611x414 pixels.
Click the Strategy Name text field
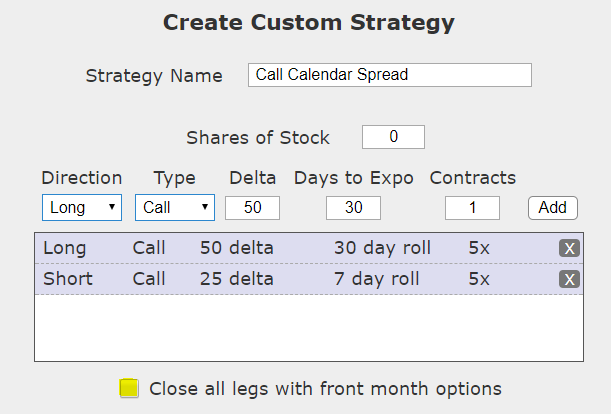click(389, 75)
